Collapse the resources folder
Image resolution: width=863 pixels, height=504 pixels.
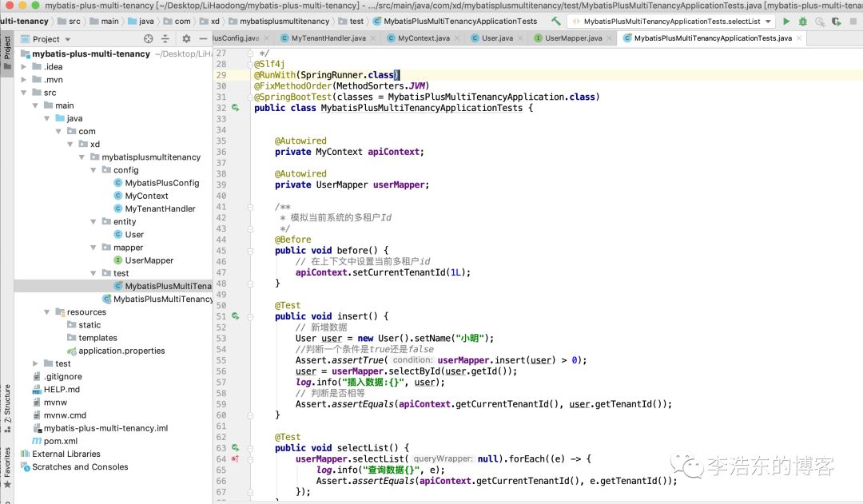click(x=47, y=312)
